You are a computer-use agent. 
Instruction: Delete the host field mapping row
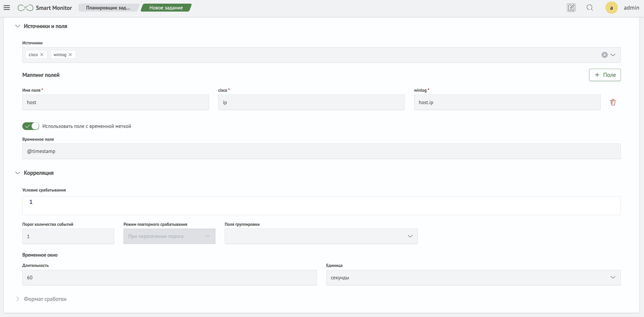pos(613,102)
